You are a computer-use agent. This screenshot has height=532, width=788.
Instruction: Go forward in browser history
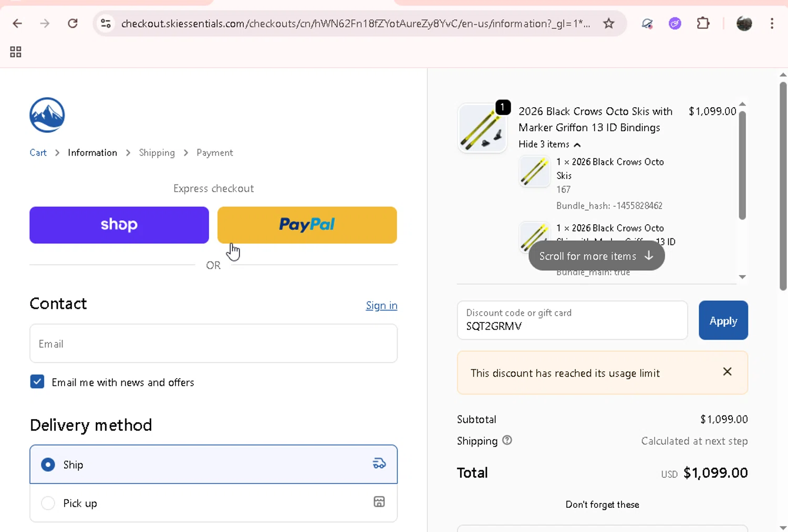[x=45, y=24]
